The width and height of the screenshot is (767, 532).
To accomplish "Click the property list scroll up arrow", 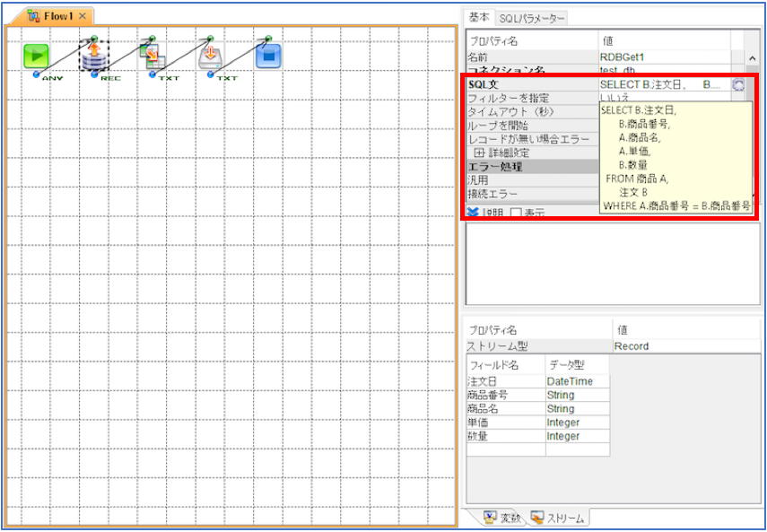I will pos(752,58).
